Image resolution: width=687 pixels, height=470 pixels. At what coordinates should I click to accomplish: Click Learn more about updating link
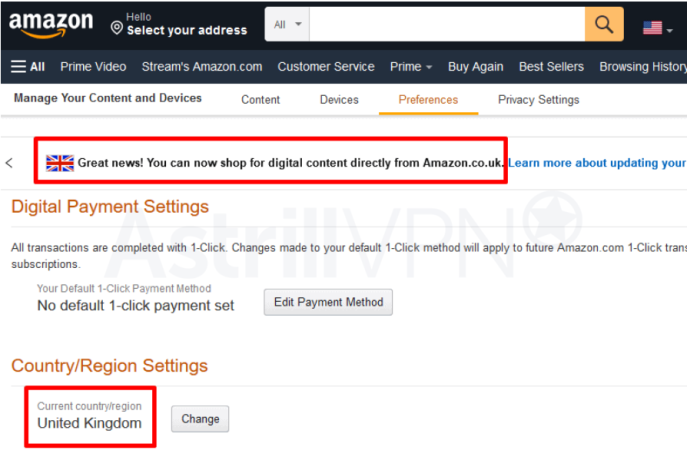click(597, 163)
